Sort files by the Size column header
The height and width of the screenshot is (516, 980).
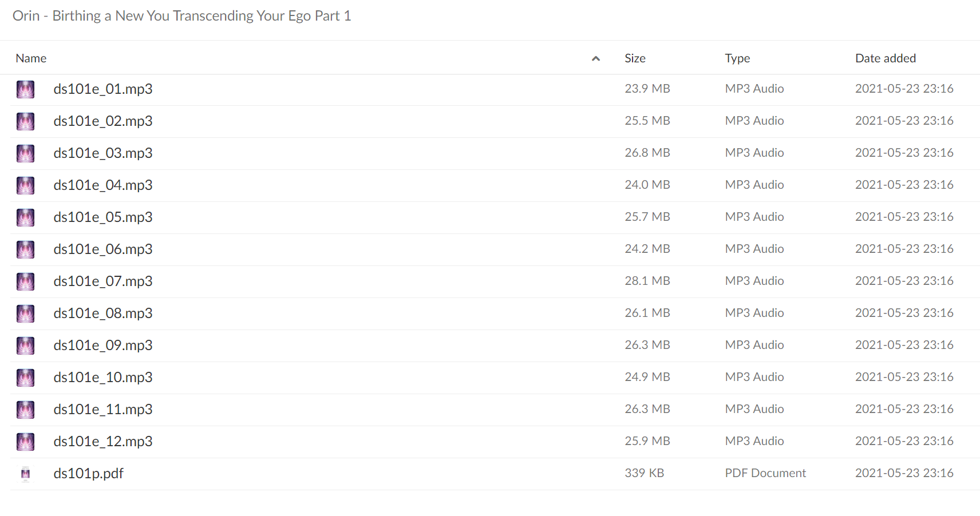[635, 58]
